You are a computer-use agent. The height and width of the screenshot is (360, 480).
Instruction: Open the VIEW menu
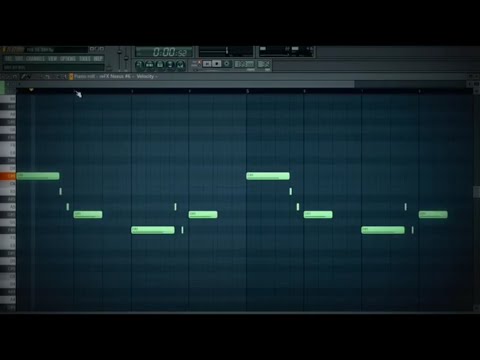[x=52, y=59]
